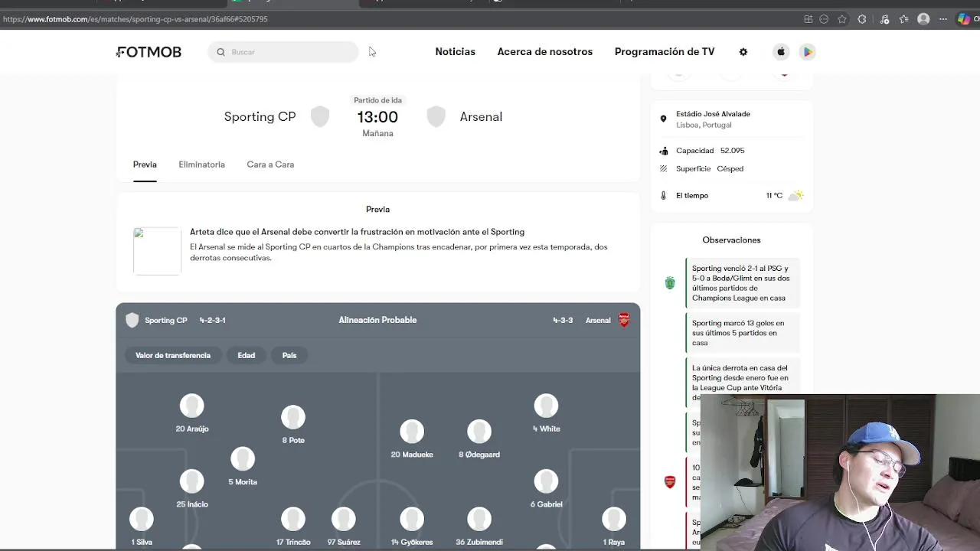Image resolution: width=980 pixels, height=551 pixels.
Task: Open the Copilot icon in browser toolbar
Action: (x=964, y=19)
